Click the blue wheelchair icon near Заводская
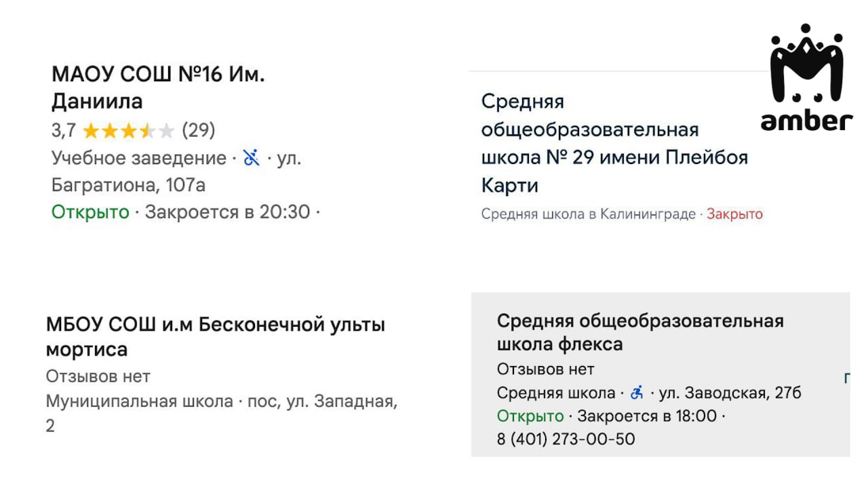868x488 pixels. [x=636, y=392]
